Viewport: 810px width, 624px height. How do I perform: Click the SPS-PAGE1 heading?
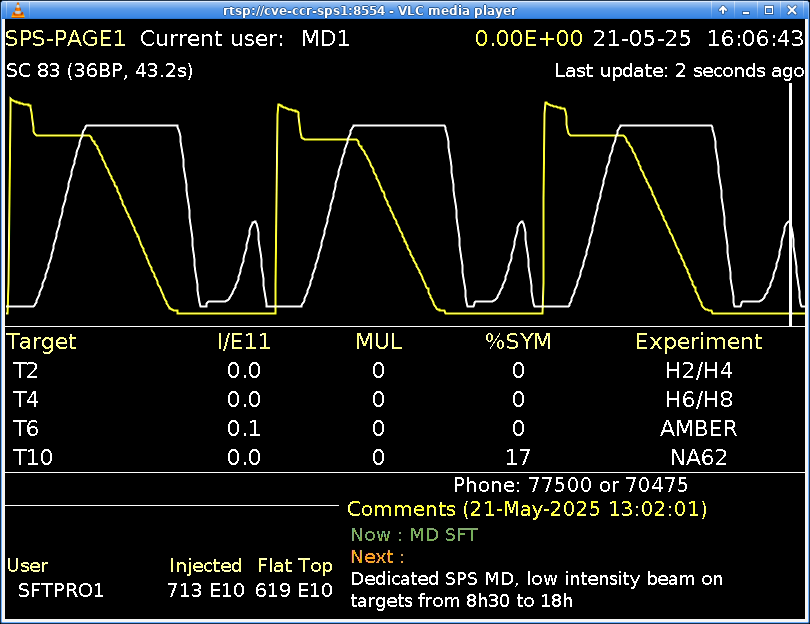click(x=66, y=39)
